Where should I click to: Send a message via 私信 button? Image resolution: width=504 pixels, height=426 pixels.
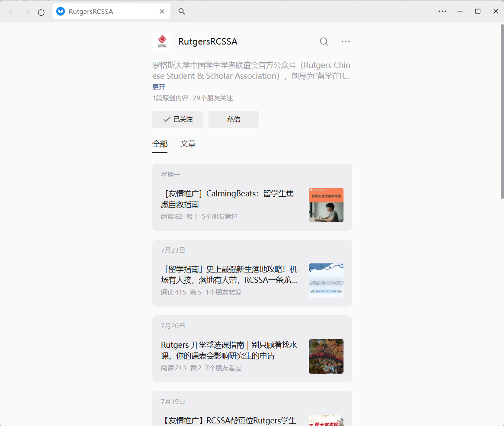point(234,119)
